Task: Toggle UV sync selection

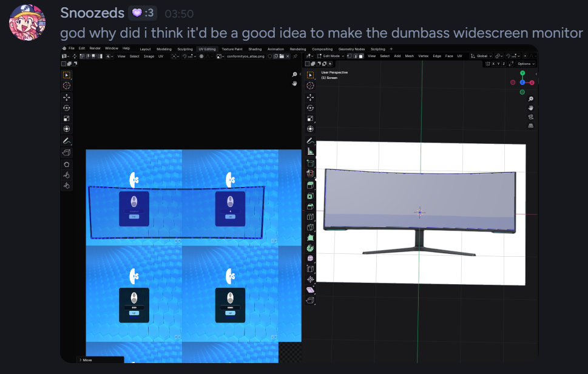Action: 75,56
